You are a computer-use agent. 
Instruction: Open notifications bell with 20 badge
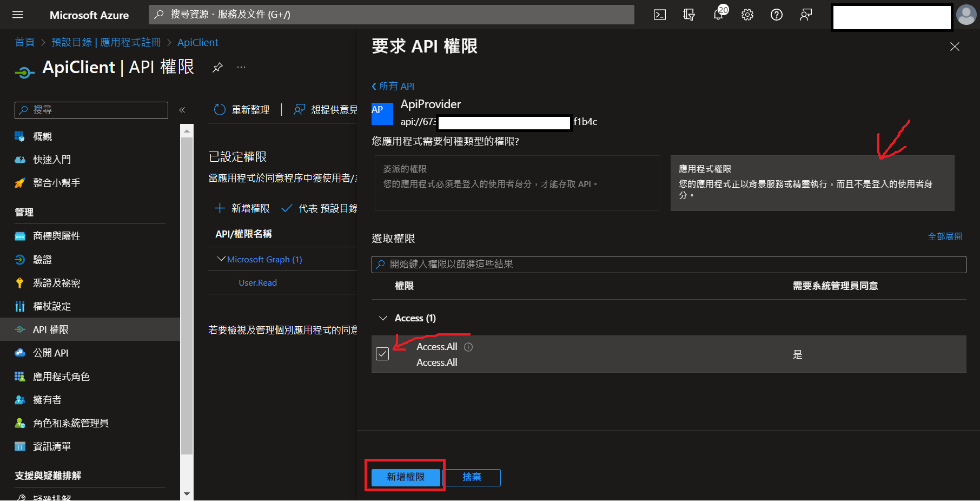[x=719, y=14]
